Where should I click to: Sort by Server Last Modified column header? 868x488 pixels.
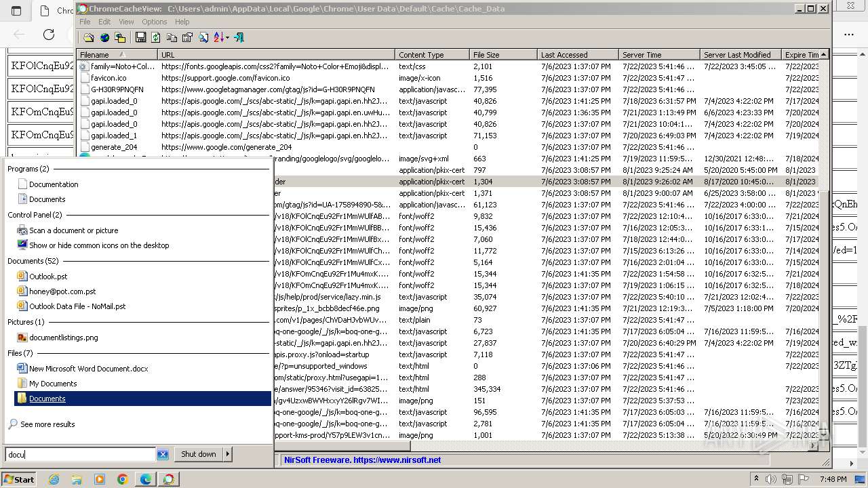tap(741, 55)
